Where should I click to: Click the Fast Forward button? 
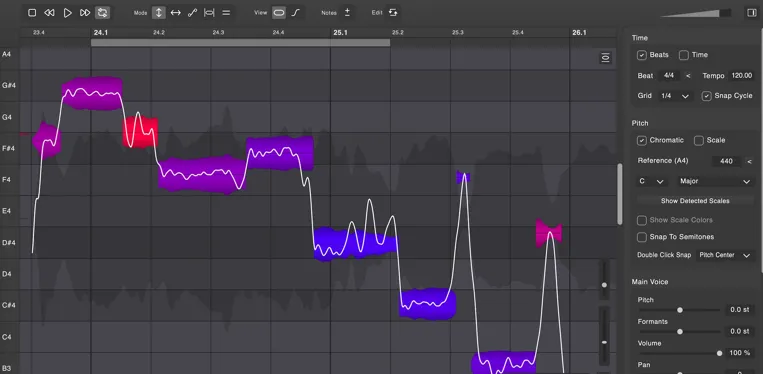[85, 13]
